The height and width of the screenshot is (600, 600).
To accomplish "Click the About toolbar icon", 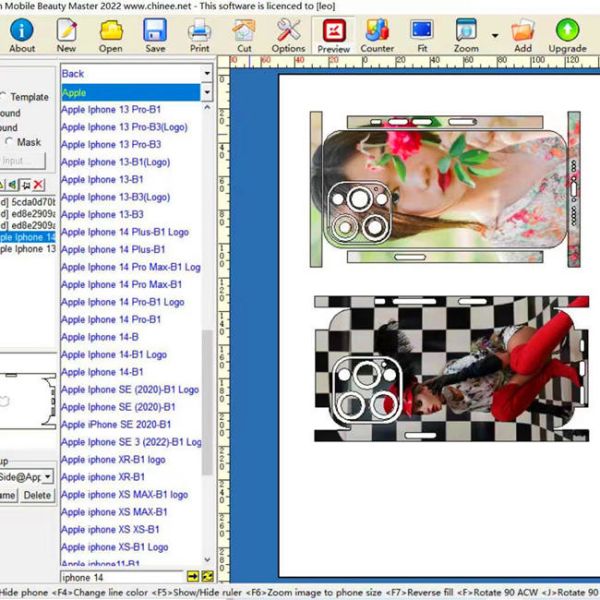I will click(x=22, y=34).
